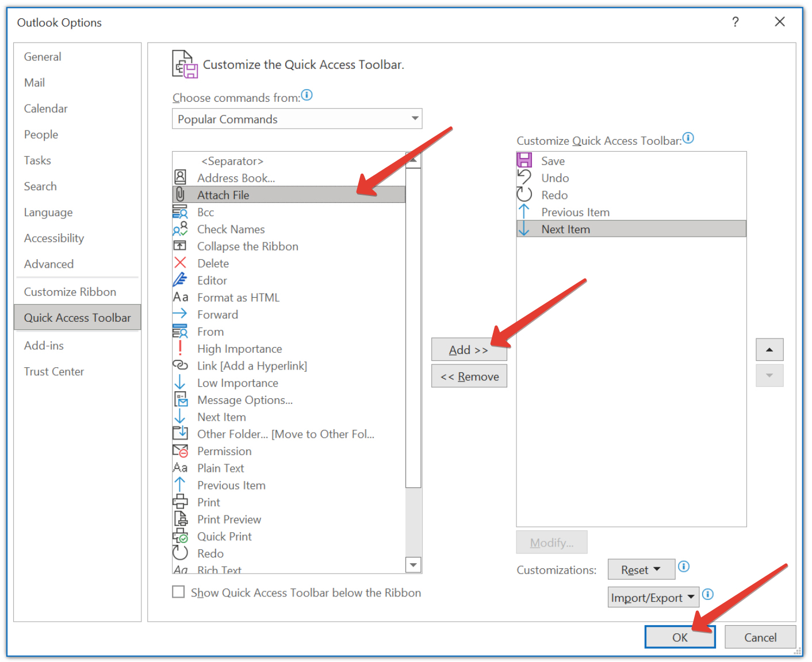Open the Import/Export dropdown

(x=653, y=598)
